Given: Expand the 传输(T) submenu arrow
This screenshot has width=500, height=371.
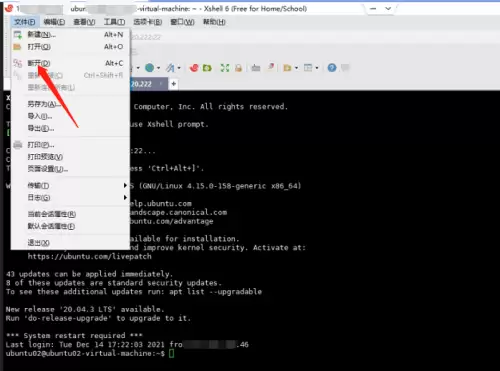Looking at the screenshot, I should coord(125,185).
